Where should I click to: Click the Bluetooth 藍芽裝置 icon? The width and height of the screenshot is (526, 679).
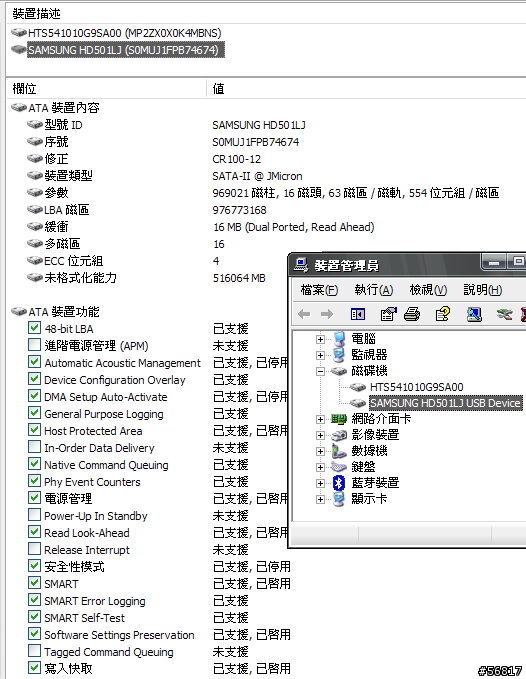(x=339, y=483)
